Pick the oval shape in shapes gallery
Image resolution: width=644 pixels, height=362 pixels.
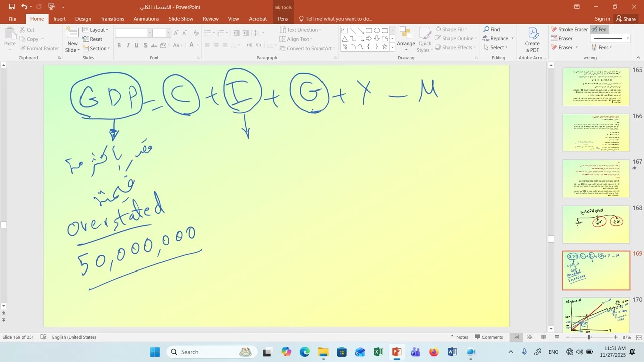377,30
